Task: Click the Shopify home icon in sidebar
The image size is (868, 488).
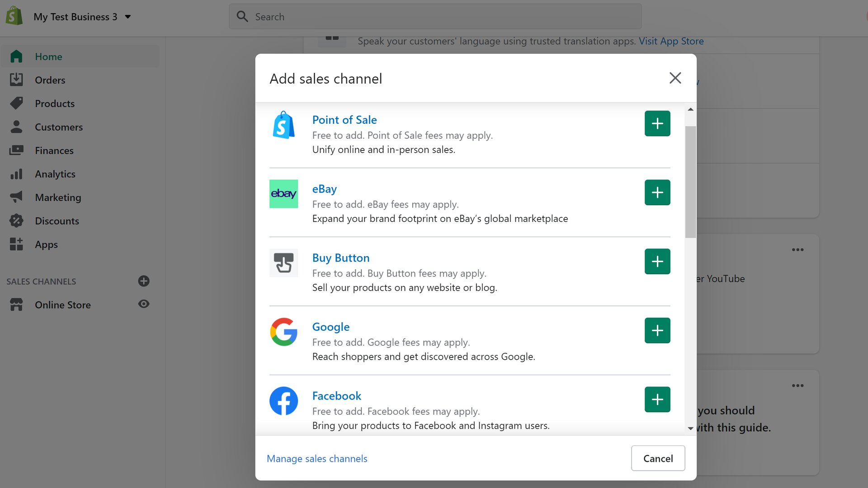Action: click(16, 56)
